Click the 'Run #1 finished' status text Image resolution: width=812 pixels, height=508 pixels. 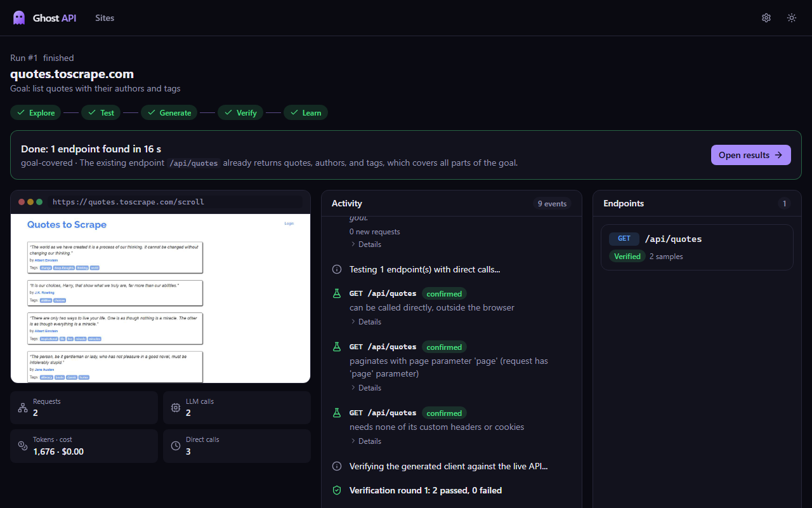click(x=42, y=58)
